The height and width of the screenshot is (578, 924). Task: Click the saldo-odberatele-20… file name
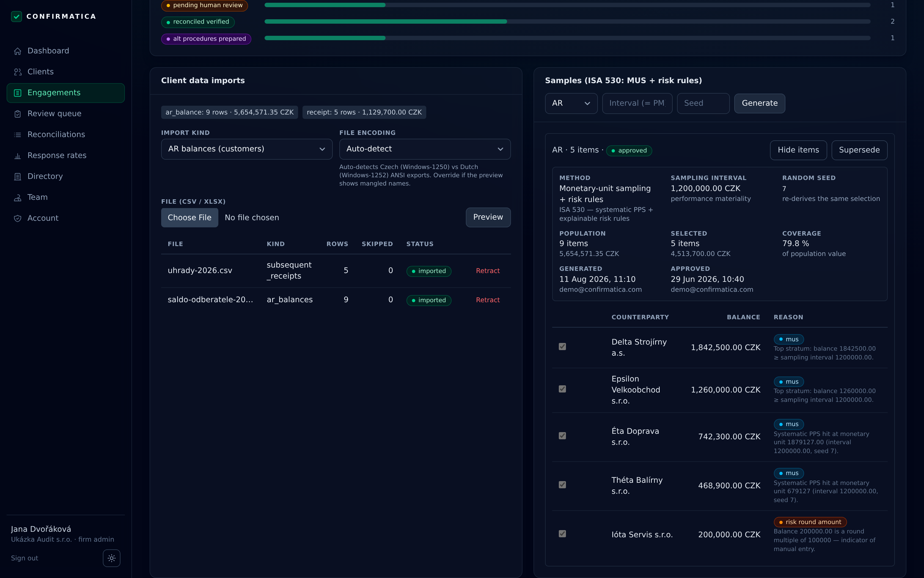(x=210, y=300)
